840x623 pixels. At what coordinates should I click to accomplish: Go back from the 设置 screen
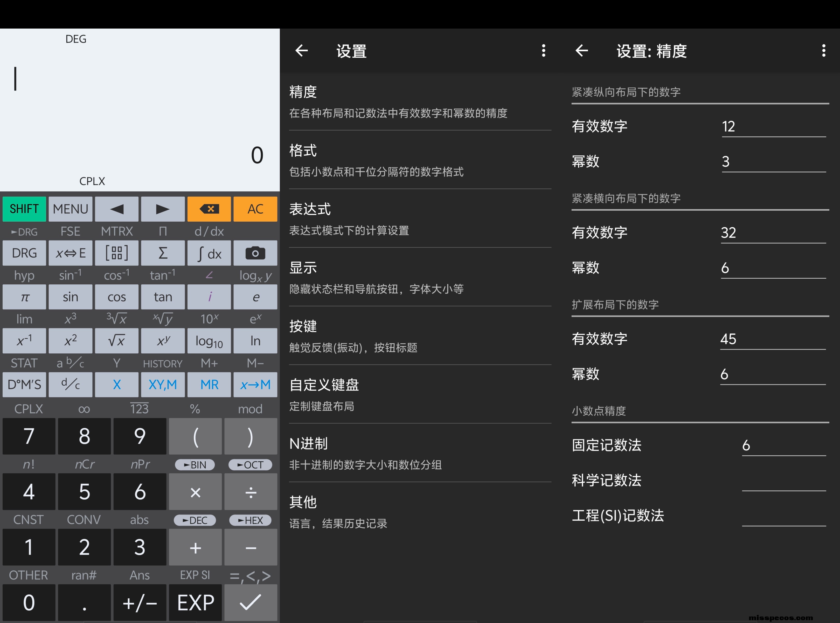point(301,51)
